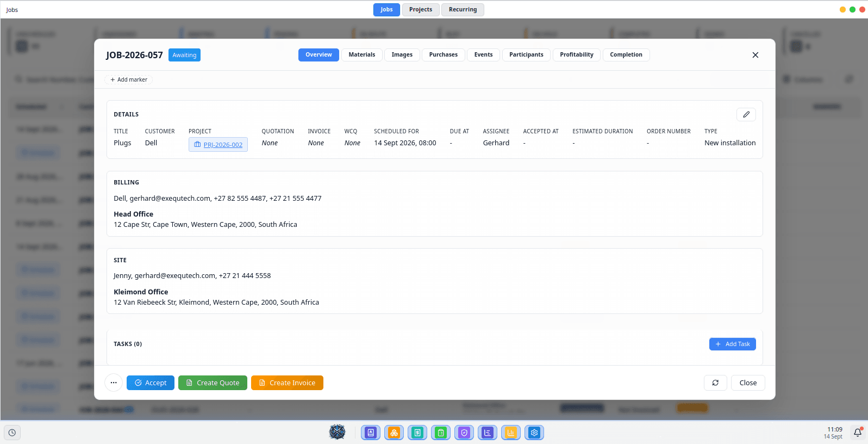Open the three-dot more actions menu
Viewport: 868px width, 444px height.
(114, 383)
